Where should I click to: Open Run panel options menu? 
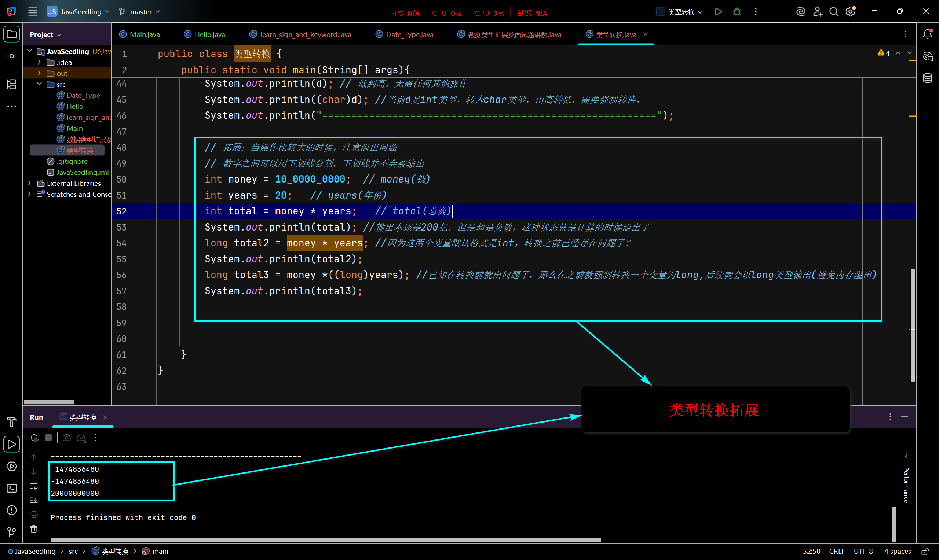(890, 417)
